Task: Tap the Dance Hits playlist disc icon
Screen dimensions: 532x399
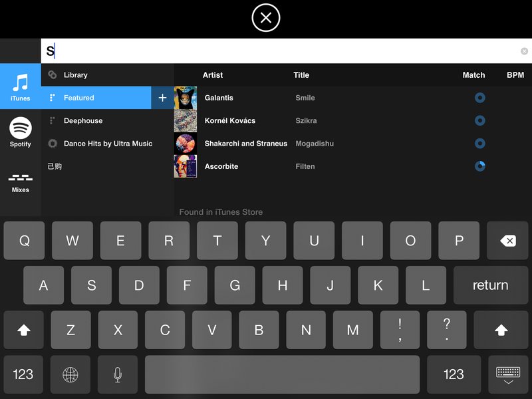Action: [53, 144]
